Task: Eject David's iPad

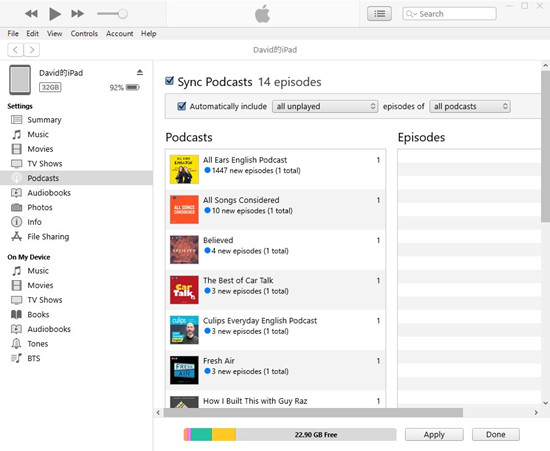Action: click(140, 72)
